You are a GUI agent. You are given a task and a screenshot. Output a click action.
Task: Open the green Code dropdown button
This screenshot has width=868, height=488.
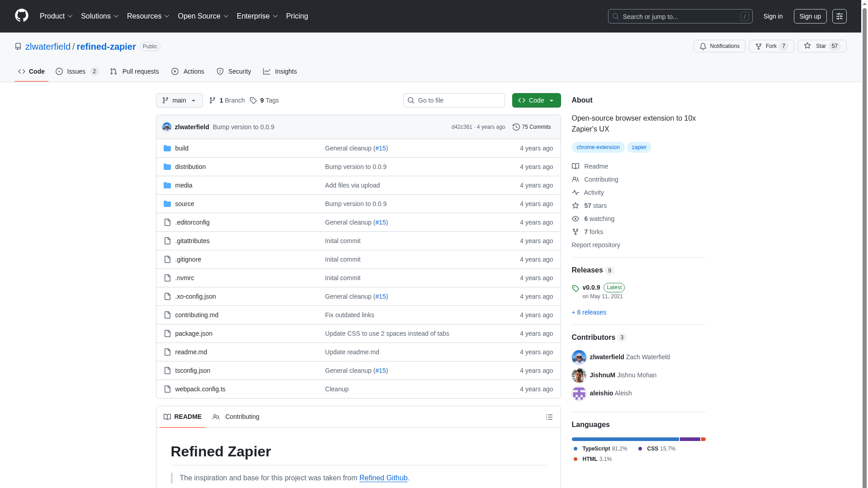536,100
